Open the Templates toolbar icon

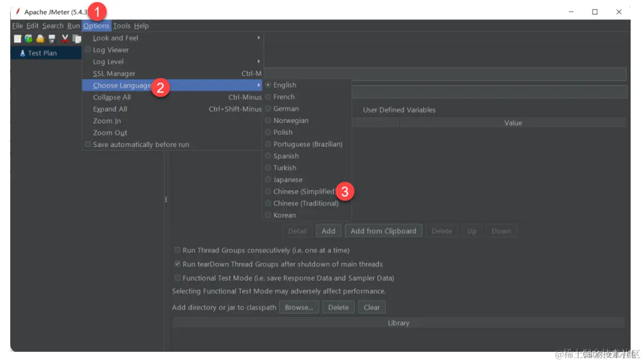28,38
